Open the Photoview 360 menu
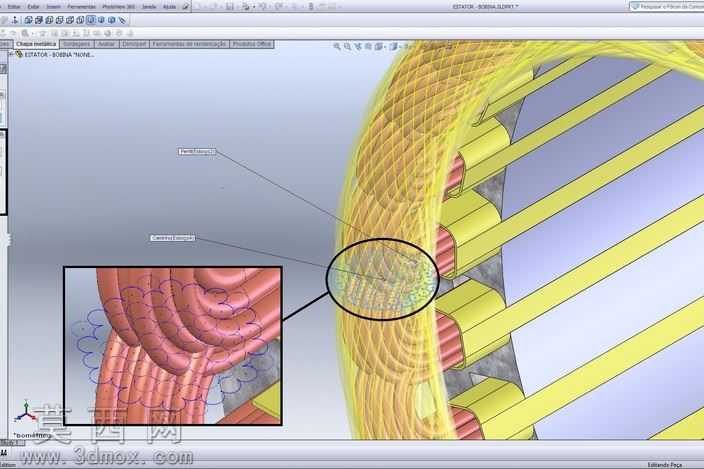The width and height of the screenshot is (704, 469). pos(119,7)
